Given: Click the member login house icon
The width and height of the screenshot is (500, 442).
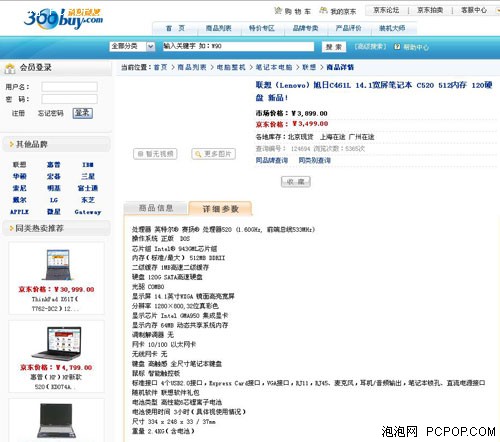Looking at the screenshot, I should click(x=10, y=68).
